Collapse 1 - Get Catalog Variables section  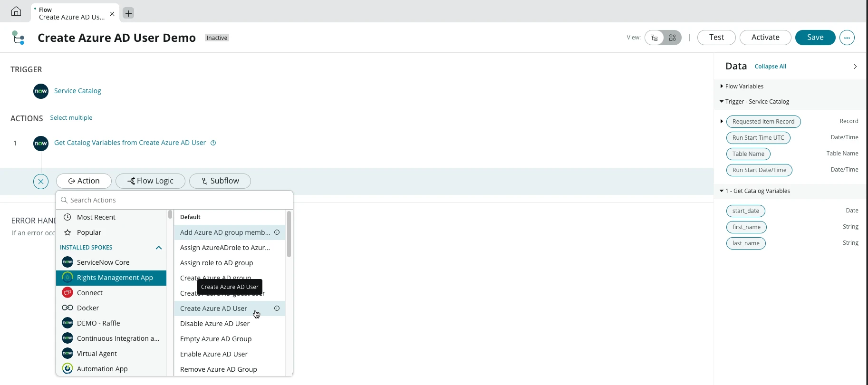point(722,191)
